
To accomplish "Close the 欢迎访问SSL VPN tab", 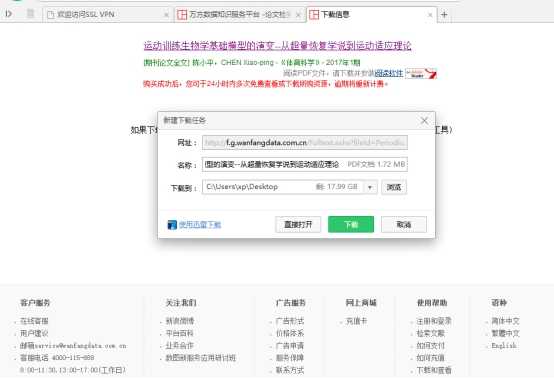I will click(166, 15).
